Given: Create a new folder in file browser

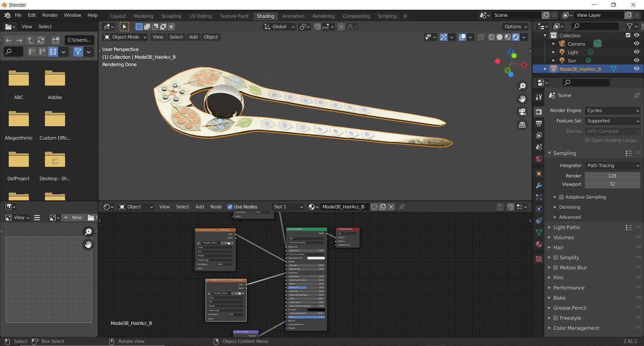Looking at the screenshot, I should pyautogui.click(x=55, y=40).
